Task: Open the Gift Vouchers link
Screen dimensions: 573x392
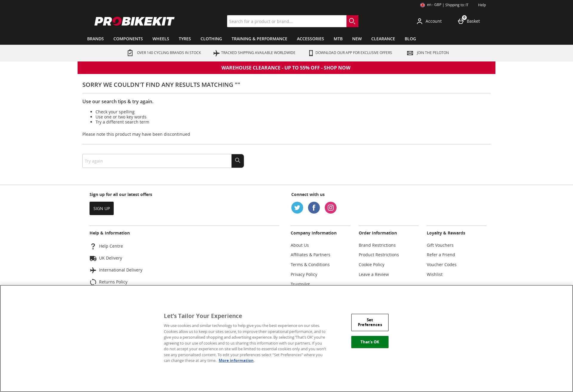Action: click(440, 245)
